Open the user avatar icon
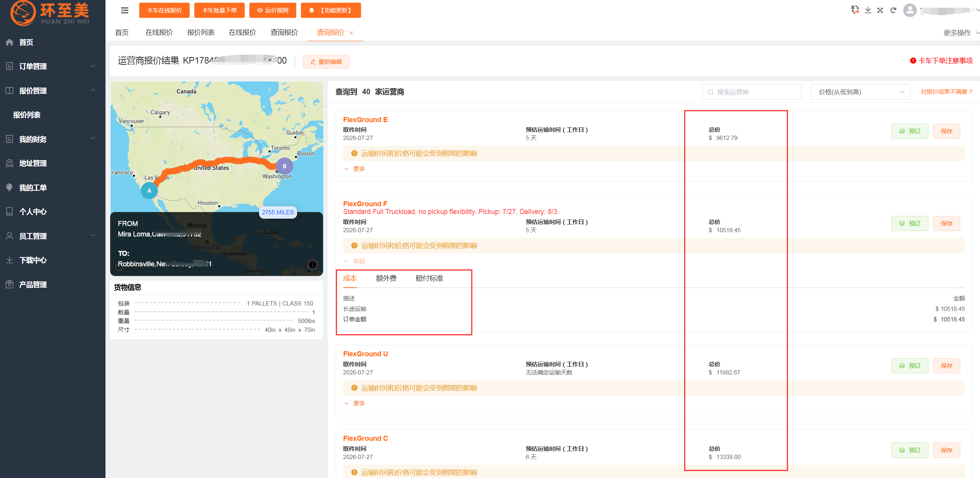The height and width of the screenshot is (478, 980). pos(910,10)
